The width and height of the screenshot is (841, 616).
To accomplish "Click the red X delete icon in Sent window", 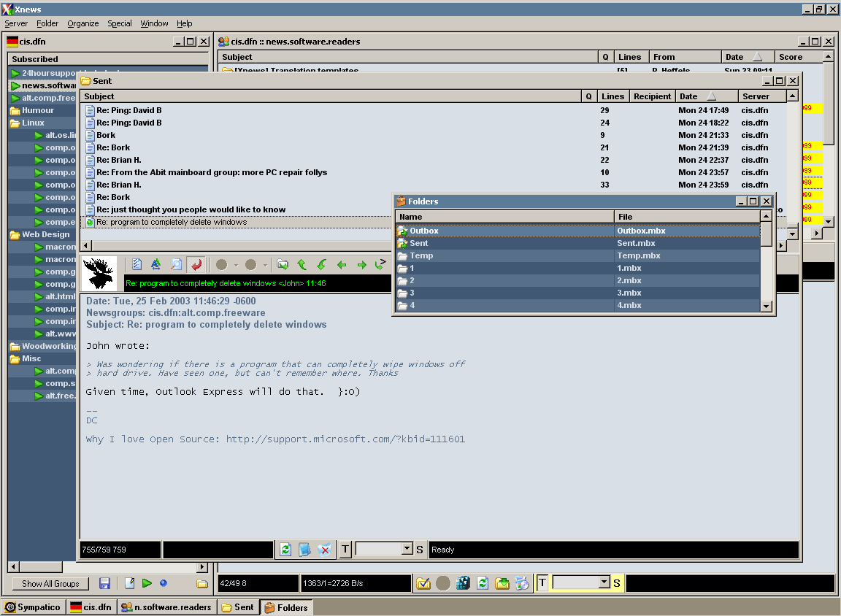I will click(325, 550).
